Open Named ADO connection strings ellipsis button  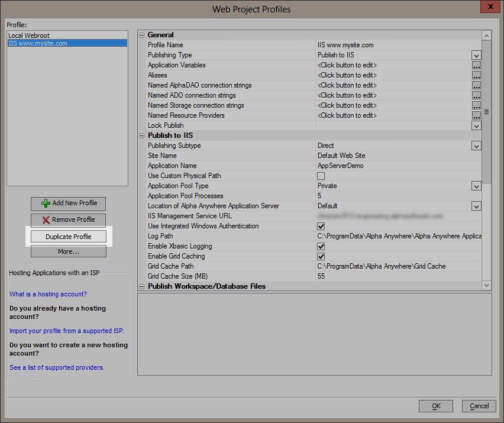[476, 95]
